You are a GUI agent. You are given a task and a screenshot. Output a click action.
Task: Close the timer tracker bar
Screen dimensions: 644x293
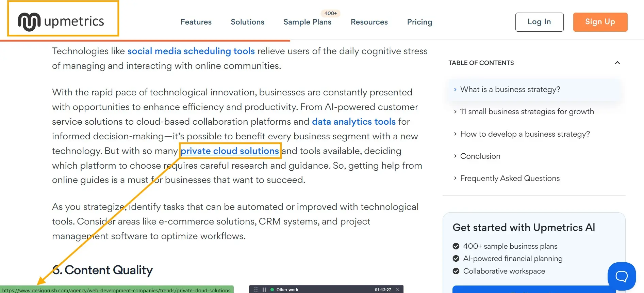coord(398,290)
